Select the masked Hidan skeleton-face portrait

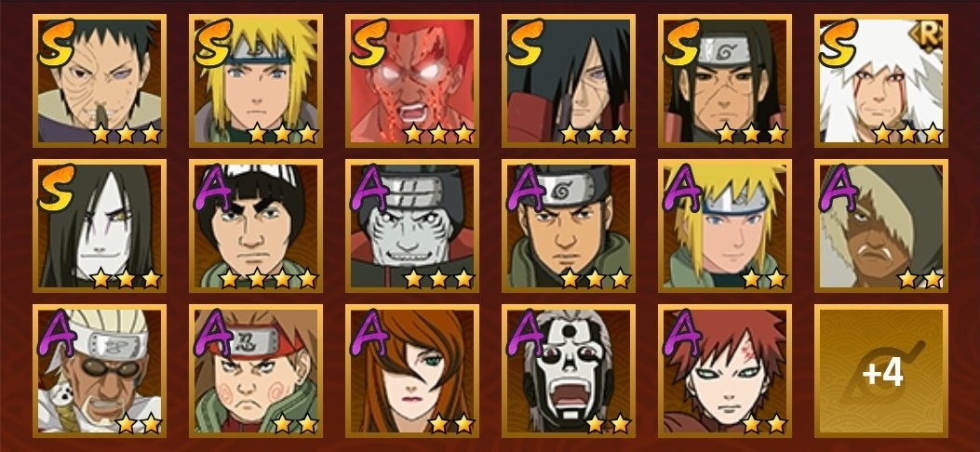[x=568, y=371]
